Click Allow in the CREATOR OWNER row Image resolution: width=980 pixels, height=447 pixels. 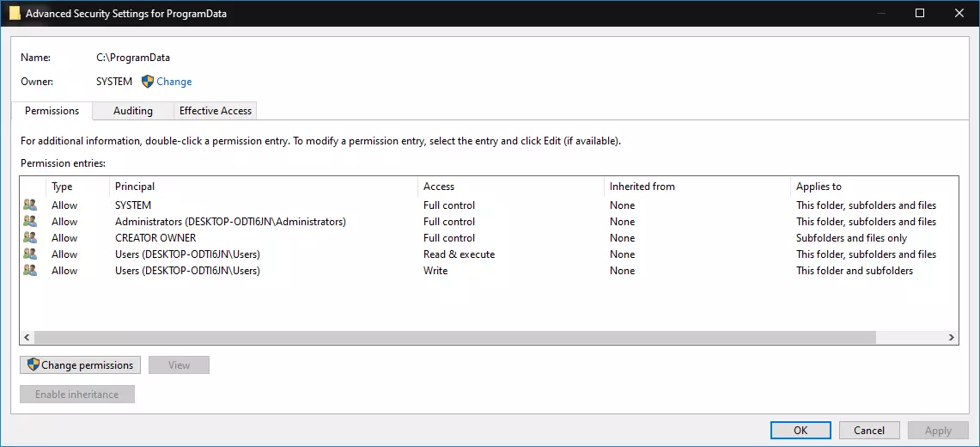pos(64,237)
